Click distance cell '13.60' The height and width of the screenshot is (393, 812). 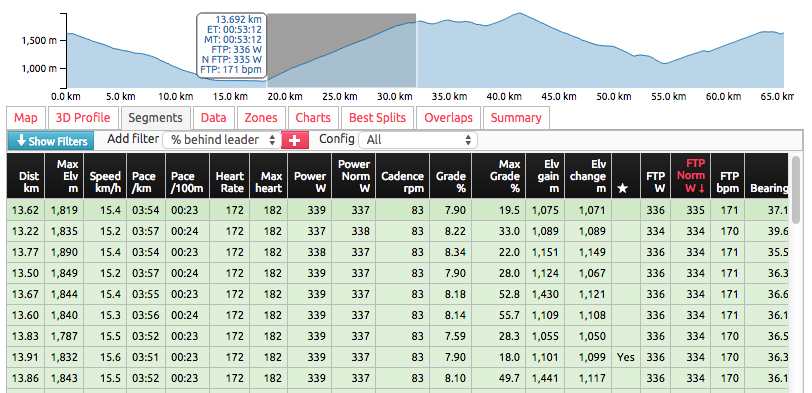click(26, 315)
